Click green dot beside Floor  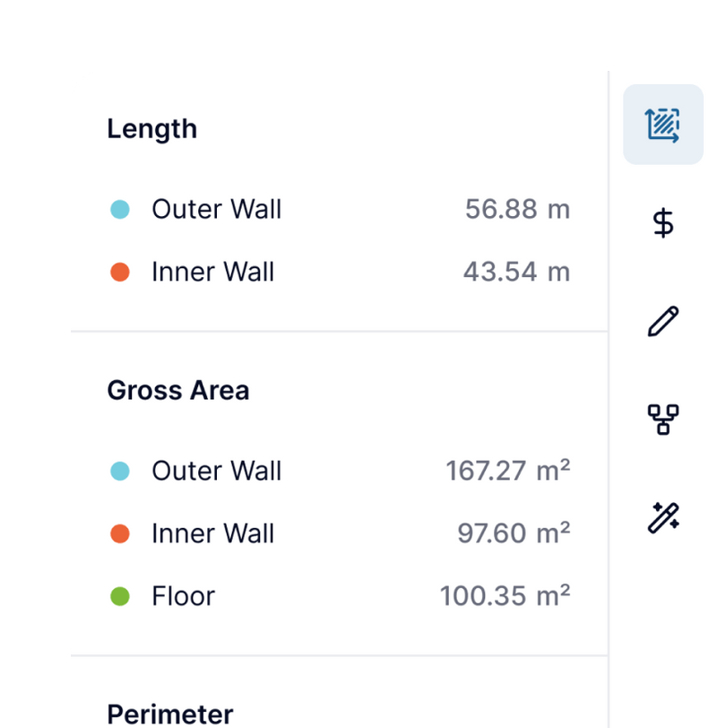point(120,596)
